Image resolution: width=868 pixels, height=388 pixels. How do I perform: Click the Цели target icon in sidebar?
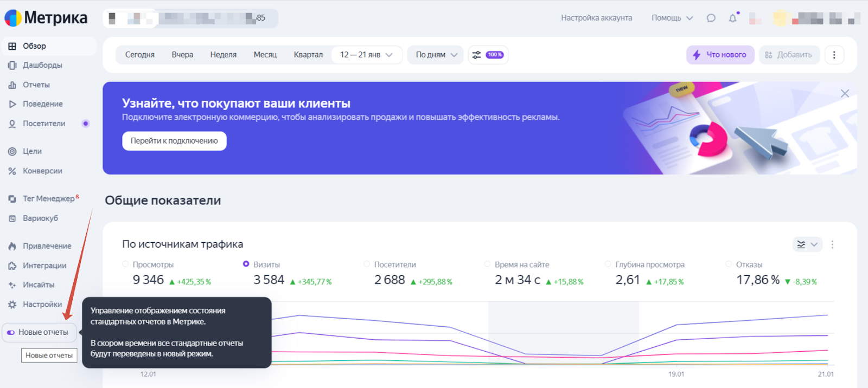(12, 152)
